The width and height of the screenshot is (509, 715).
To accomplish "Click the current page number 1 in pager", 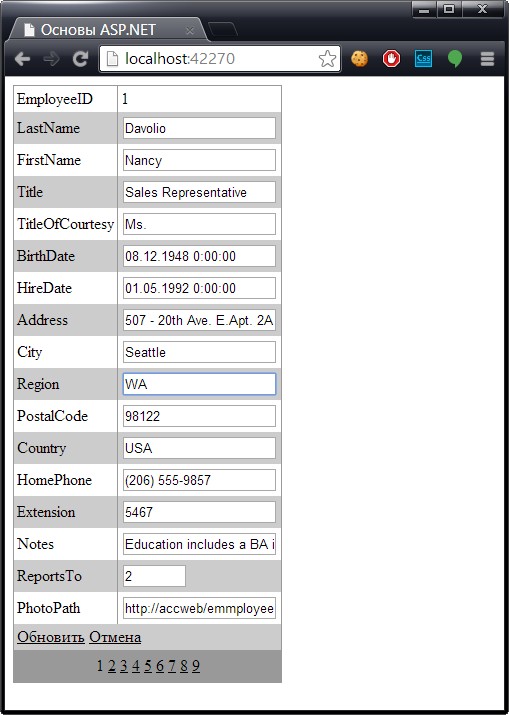I will click(100, 666).
